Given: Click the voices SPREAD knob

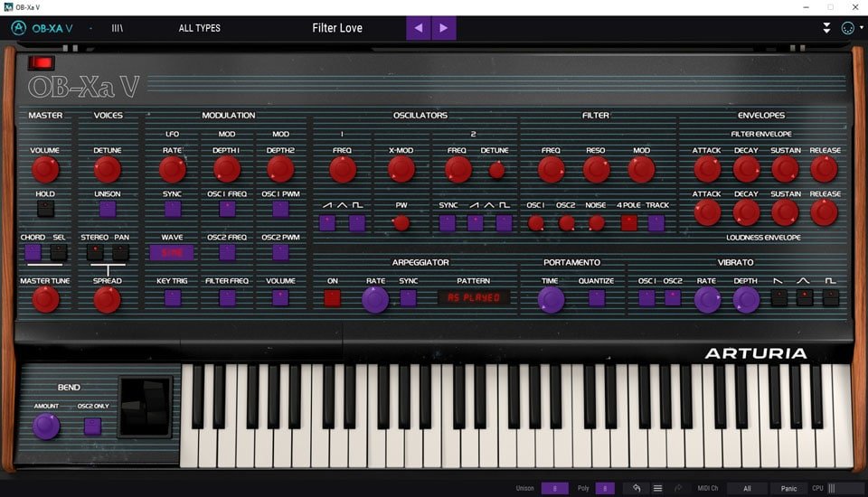Looking at the screenshot, I should pos(107,299).
